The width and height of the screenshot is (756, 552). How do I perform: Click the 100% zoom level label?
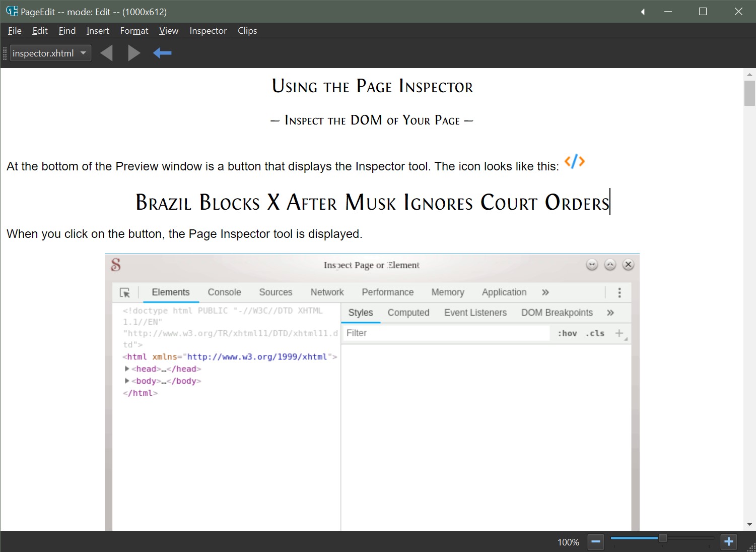click(568, 542)
